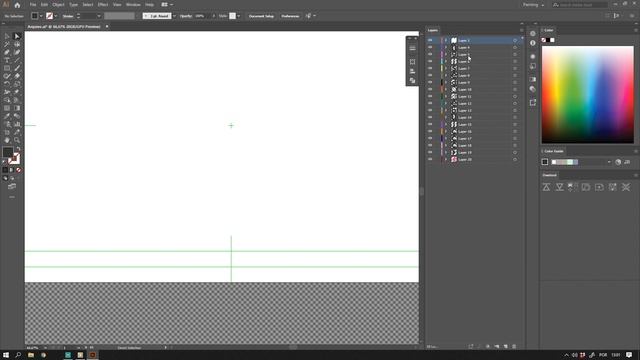Screen dimensions: 640x360
Task: Select the Direct Selection tool
Action: tap(17, 36)
